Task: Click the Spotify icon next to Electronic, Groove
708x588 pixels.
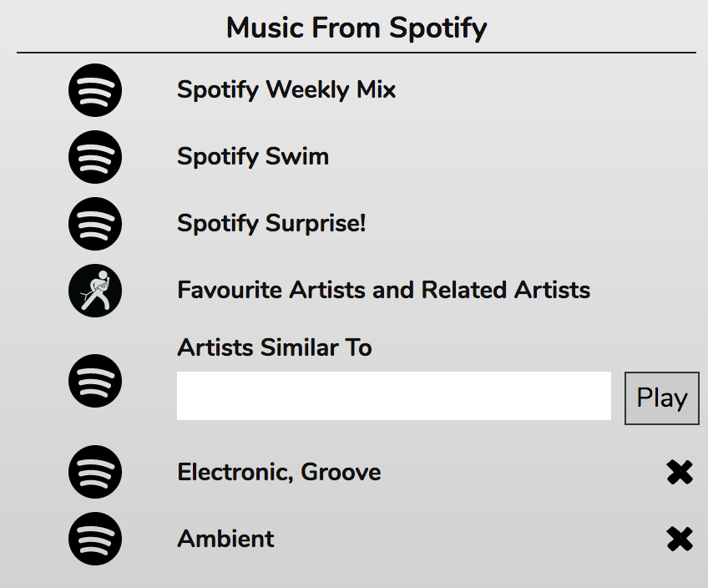Action: (x=95, y=472)
